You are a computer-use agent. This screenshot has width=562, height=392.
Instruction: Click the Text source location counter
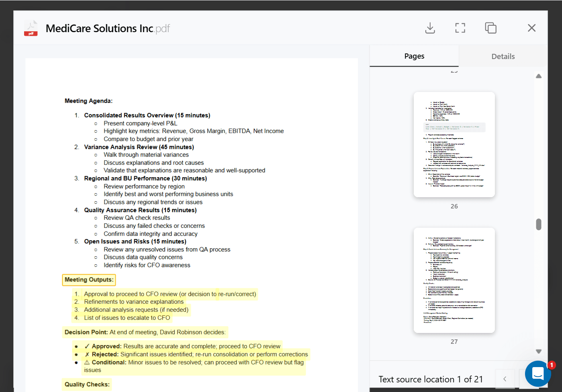431,379
